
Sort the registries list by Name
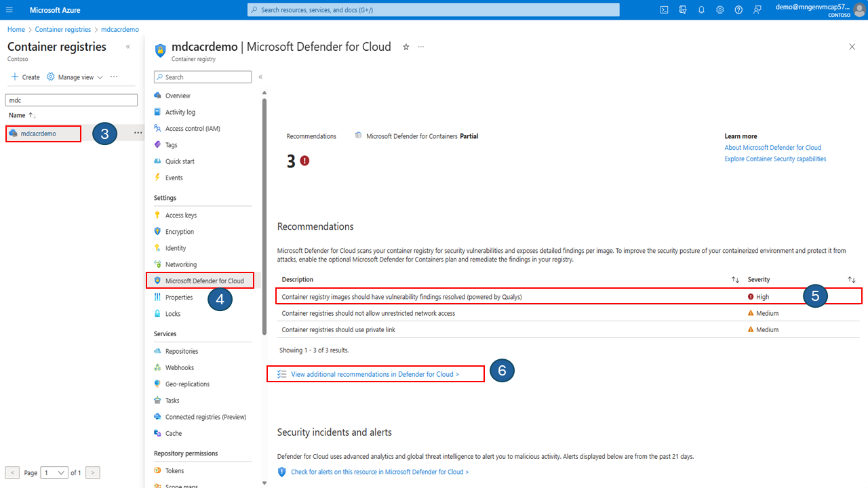coord(22,115)
